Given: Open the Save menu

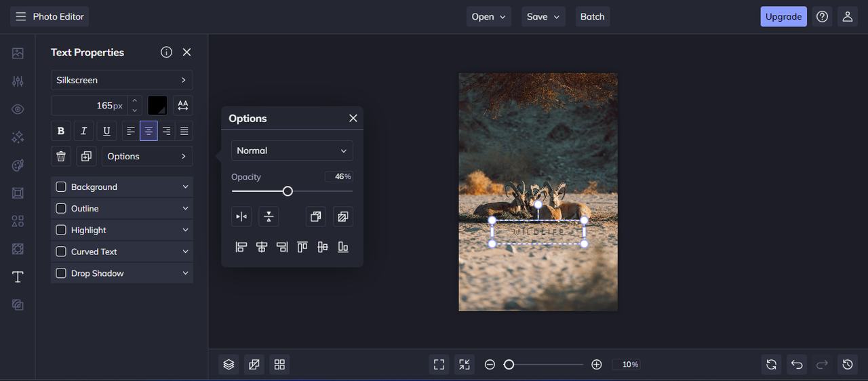Looking at the screenshot, I should pyautogui.click(x=543, y=17).
